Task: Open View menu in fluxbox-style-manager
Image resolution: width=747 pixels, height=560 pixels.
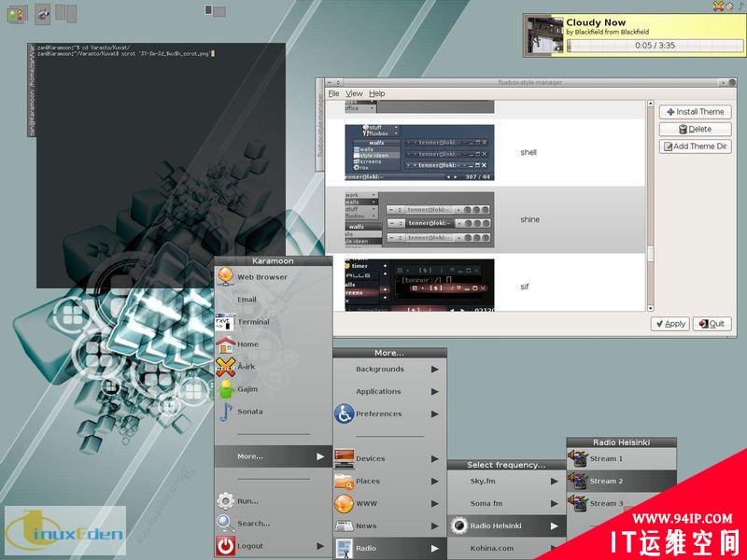Action: point(354,93)
